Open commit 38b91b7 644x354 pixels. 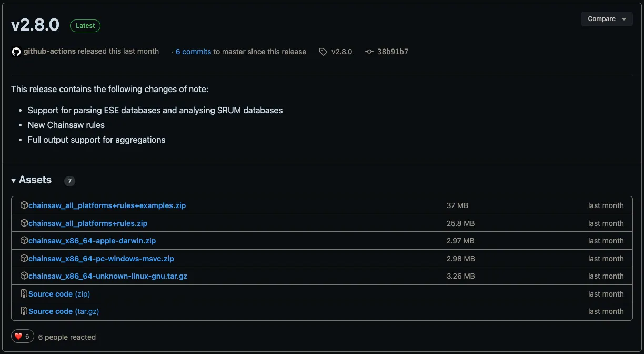(393, 52)
